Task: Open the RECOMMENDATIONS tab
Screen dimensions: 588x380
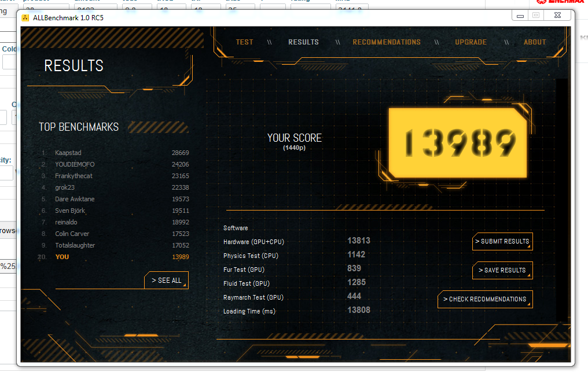Action: point(386,42)
